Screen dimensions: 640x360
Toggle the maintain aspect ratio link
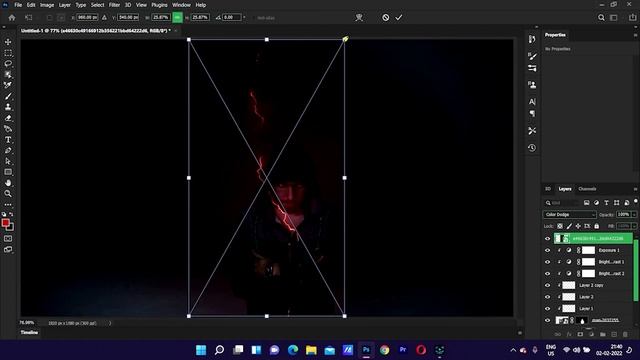pos(177,18)
